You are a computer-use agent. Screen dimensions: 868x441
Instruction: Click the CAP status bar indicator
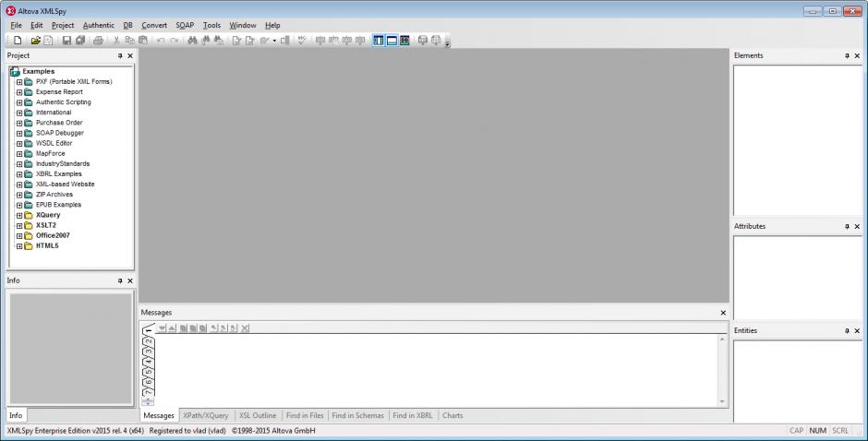(796, 431)
